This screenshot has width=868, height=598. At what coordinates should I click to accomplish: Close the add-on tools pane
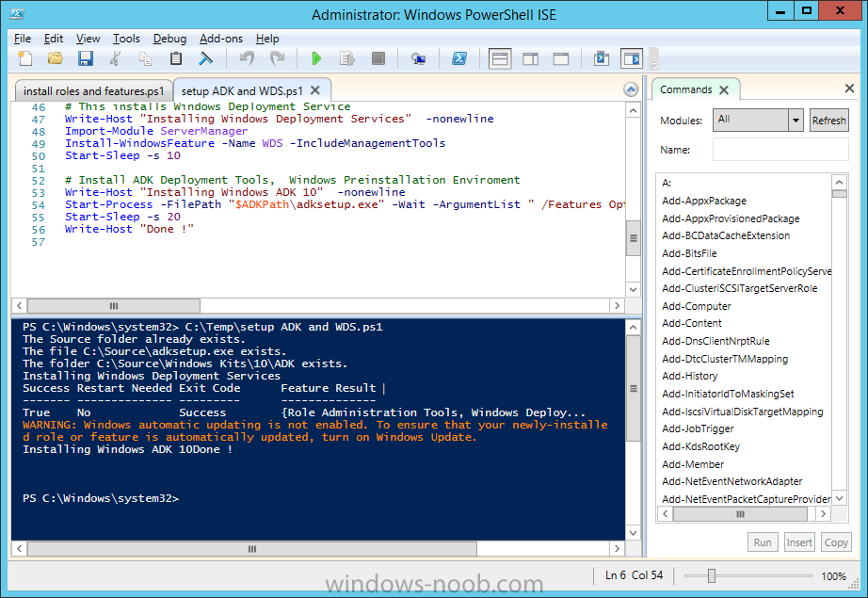point(849,88)
